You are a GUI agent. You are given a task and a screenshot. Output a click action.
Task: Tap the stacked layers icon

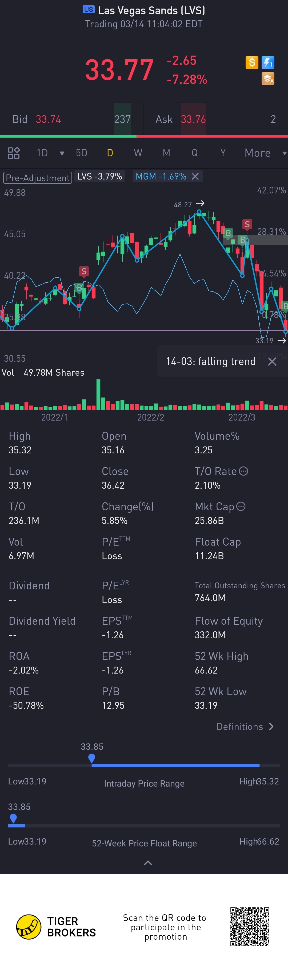pyautogui.click(x=268, y=79)
